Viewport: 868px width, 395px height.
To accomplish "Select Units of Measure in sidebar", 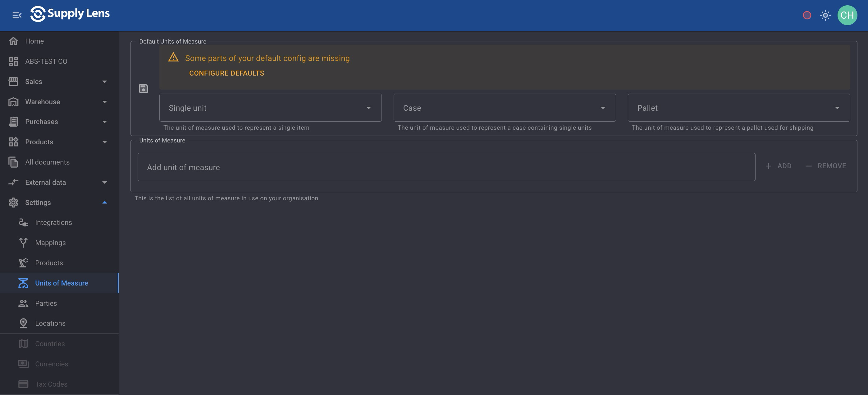I will (x=59, y=283).
